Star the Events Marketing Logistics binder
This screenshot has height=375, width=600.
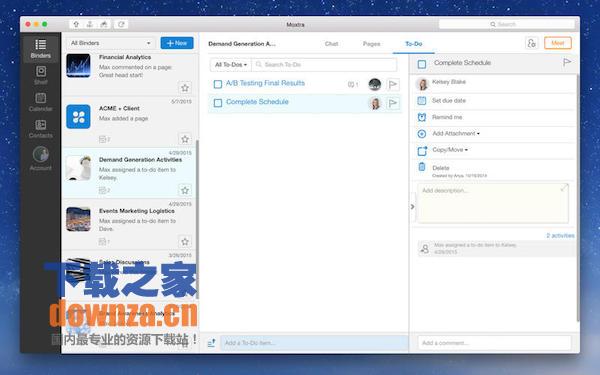185,241
